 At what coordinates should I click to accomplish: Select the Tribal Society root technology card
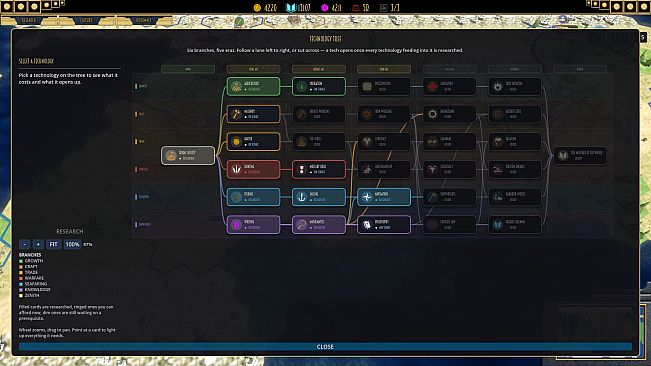click(x=188, y=156)
